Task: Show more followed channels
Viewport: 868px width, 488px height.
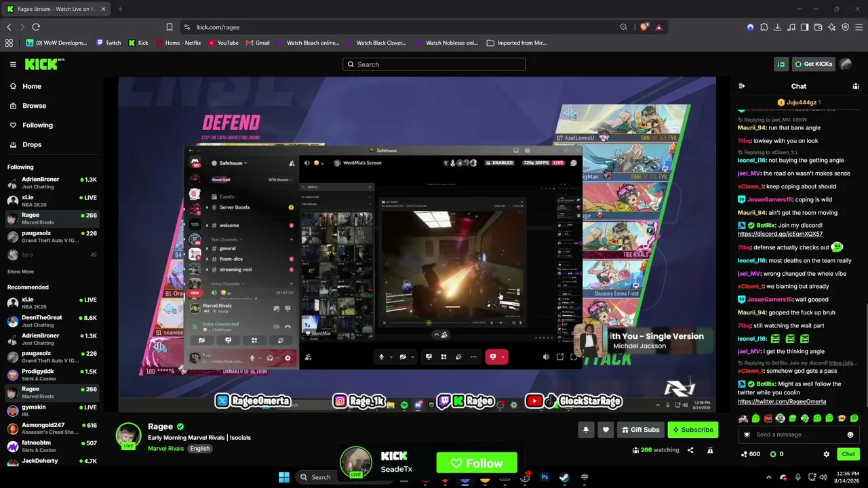Action: (20, 272)
